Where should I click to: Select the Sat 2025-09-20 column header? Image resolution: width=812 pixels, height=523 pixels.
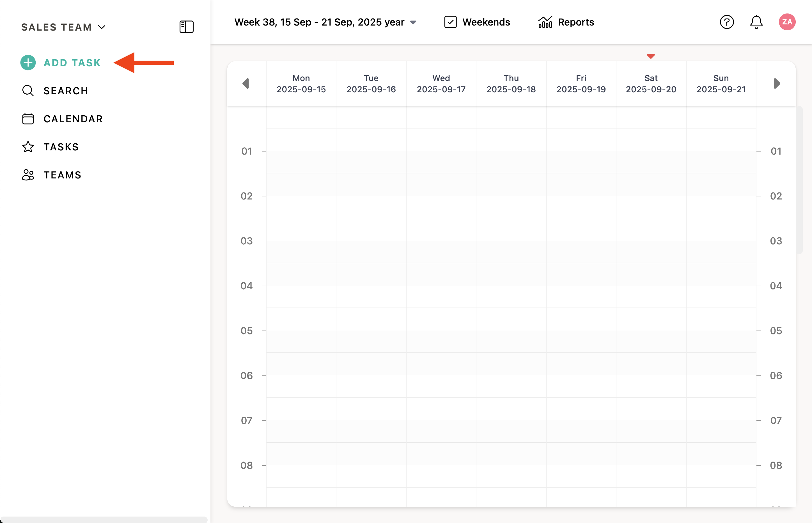click(651, 84)
